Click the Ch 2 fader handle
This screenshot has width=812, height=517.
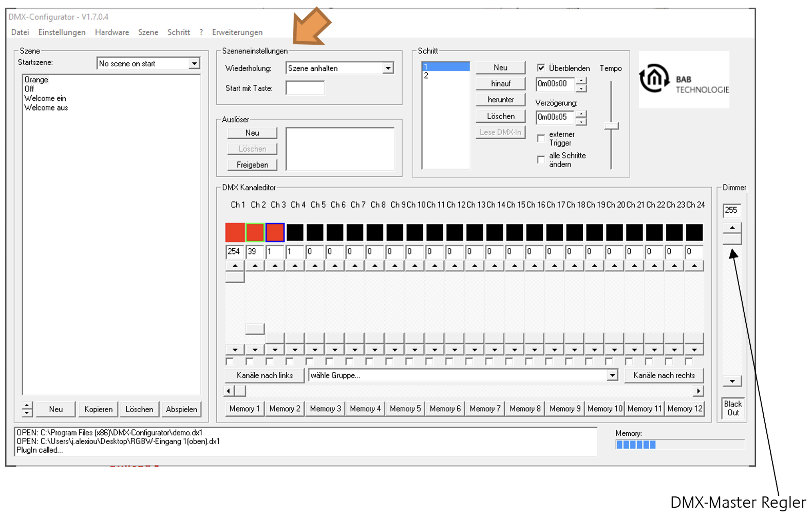click(255, 329)
